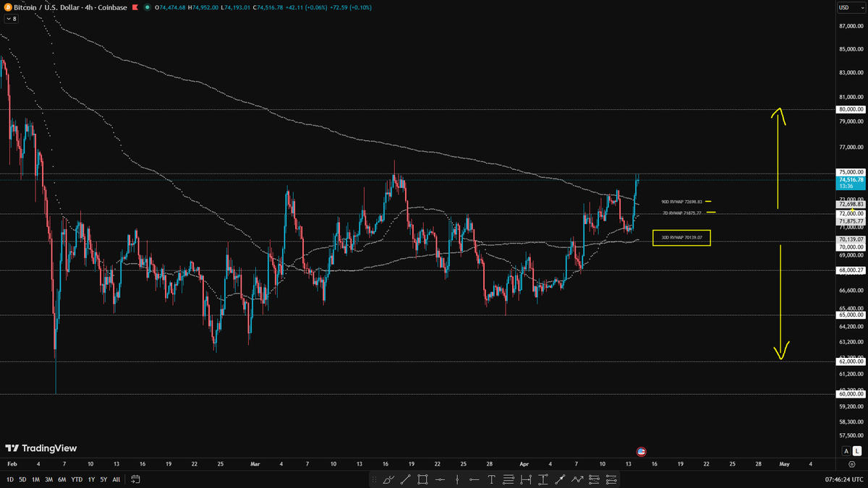Select the Long Position tool

pyautogui.click(x=595, y=479)
